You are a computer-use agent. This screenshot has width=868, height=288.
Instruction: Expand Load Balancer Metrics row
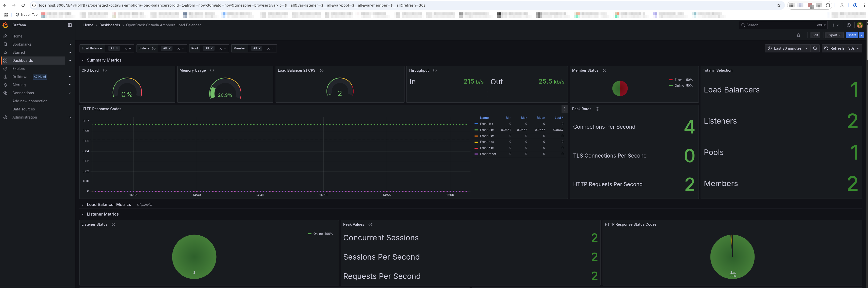pyautogui.click(x=108, y=205)
